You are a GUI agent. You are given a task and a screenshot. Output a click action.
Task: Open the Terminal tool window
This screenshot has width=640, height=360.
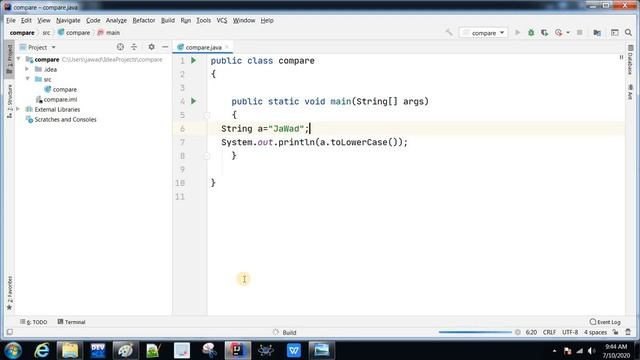click(71, 322)
